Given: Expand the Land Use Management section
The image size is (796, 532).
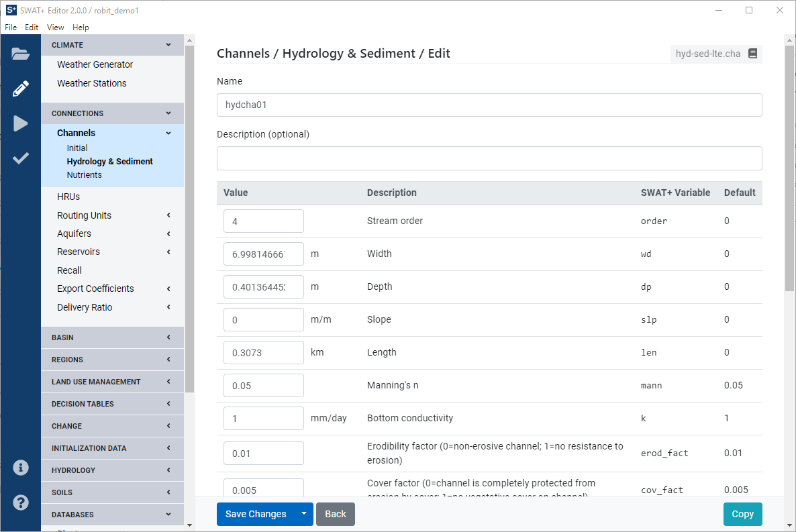Looking at the screenshot, I should point(112,382).
